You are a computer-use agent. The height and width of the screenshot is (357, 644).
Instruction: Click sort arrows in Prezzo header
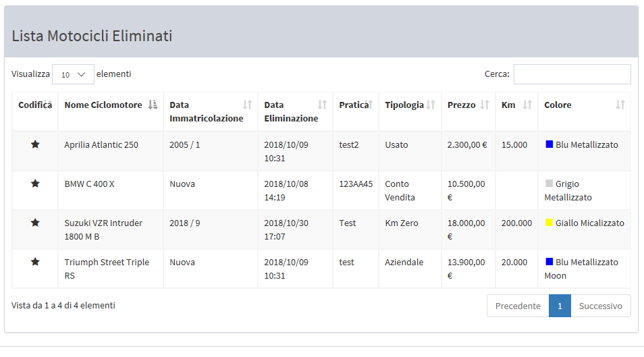point(485,105)
